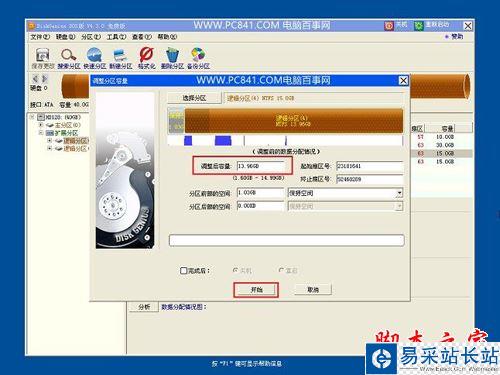Viewport: 500px width, 375px height.
Task: Launch the Quick Partition globe icon
Action: 94,55
